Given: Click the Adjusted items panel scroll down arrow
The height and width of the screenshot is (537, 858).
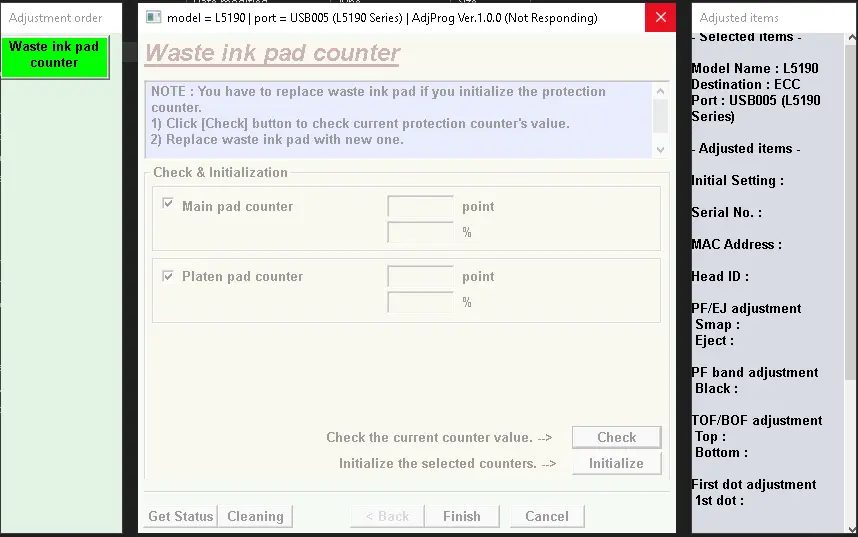Looking at the screenshot, I should tap(852, 529).
